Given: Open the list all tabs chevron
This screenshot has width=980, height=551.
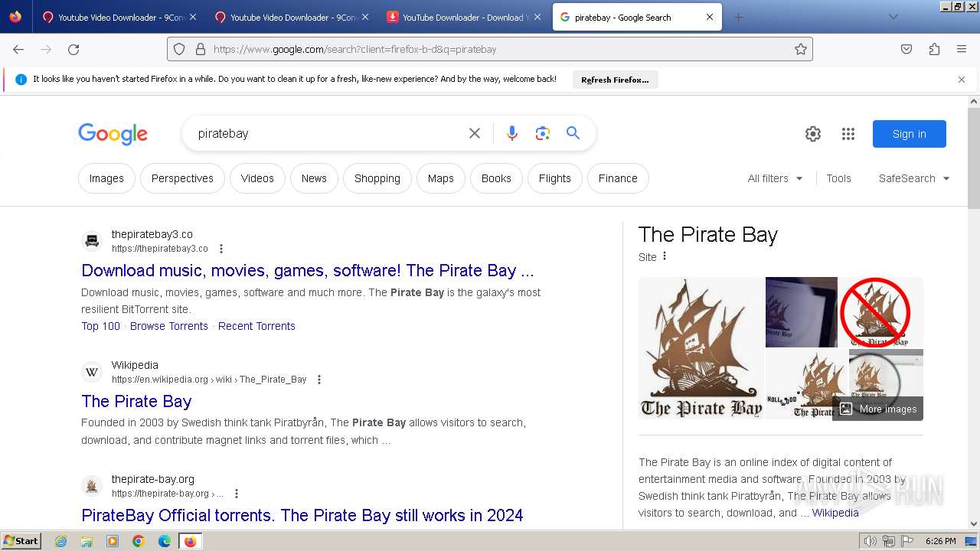Looking at the screenshot, I should [x=893, y=17].
